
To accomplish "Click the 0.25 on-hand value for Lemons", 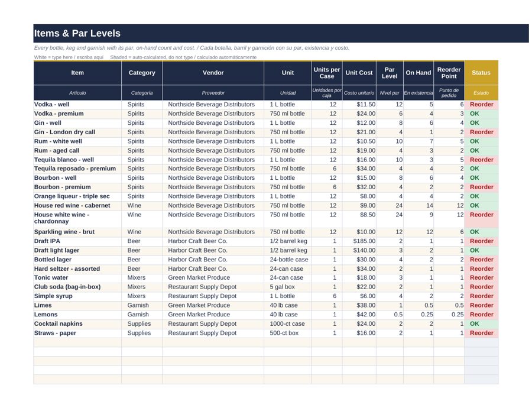I will 419,315.
